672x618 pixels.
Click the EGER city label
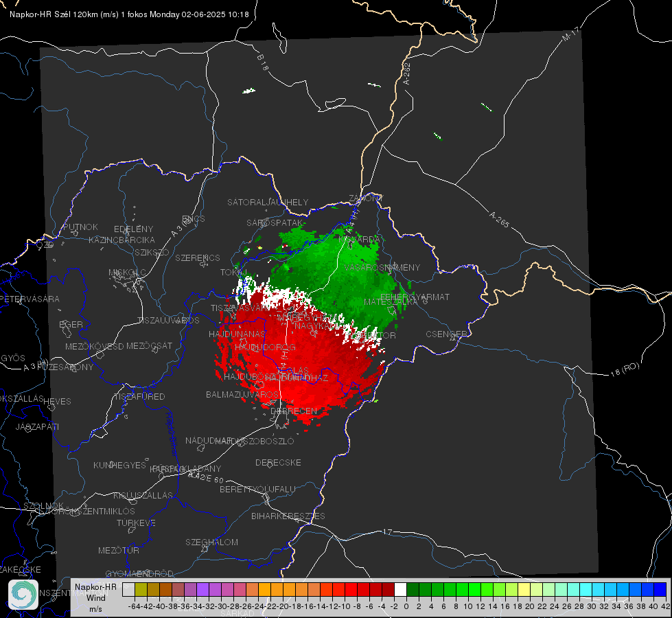(71, 325)
